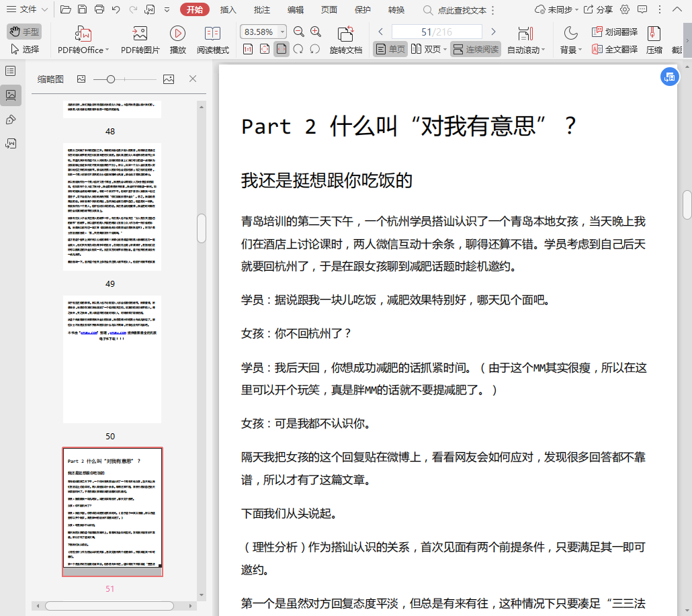Open the zoom percentage dropdown
The width and height of the screenshot is (692, 616).
click(x=282, y=32)
